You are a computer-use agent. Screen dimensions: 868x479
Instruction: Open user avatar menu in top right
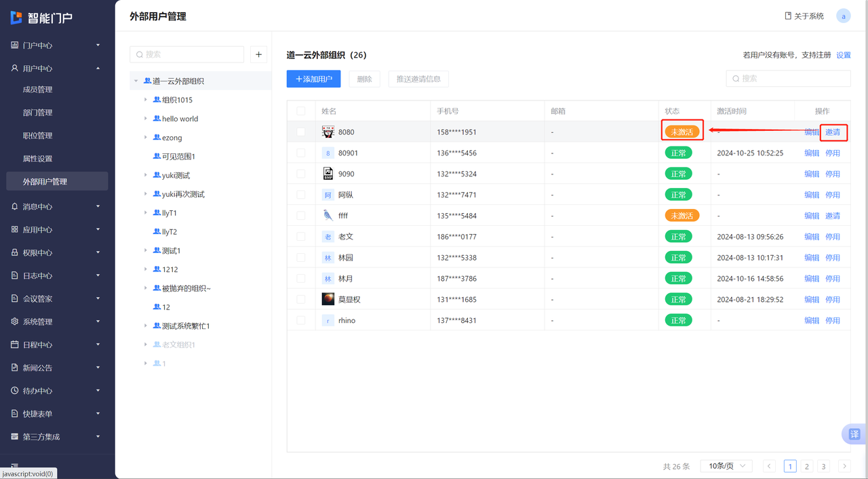(x=843, y=16)
